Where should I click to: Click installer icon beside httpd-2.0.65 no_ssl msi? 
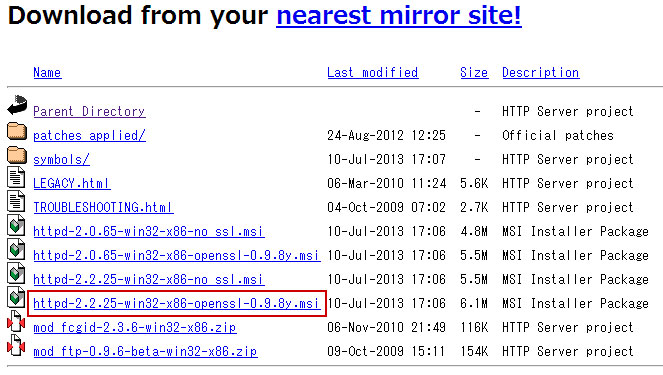[x=16, y=225]
